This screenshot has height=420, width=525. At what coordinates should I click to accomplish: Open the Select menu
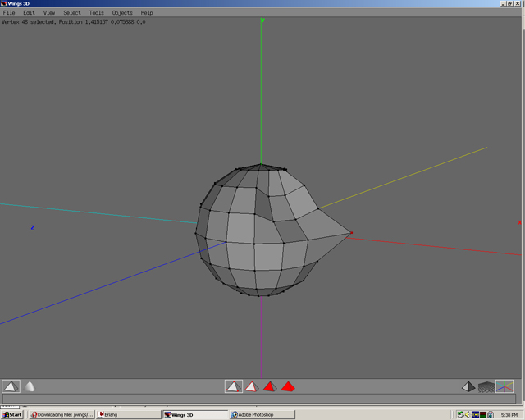72,13
